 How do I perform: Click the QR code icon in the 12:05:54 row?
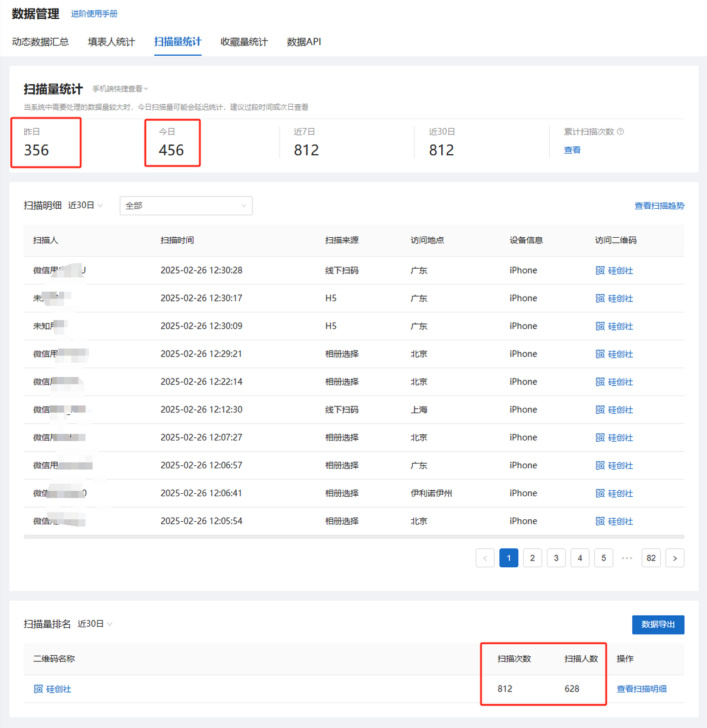[x=600, y=522]
